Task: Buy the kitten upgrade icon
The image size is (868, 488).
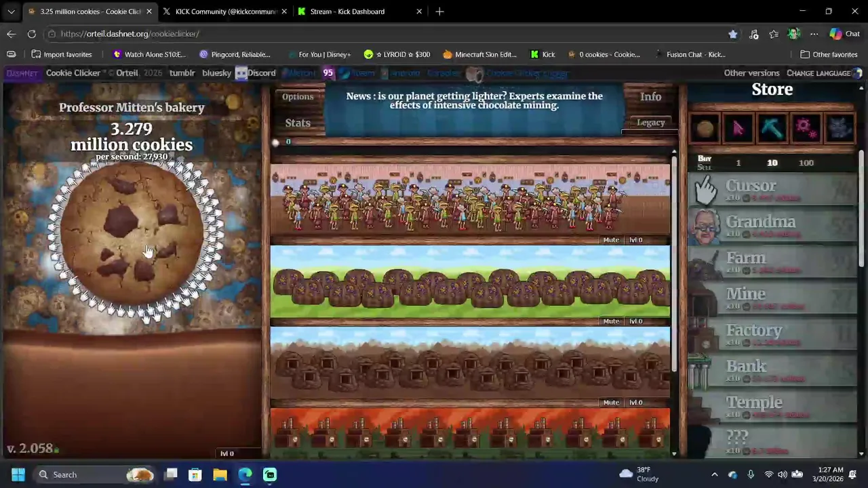Action: point(839,128)
